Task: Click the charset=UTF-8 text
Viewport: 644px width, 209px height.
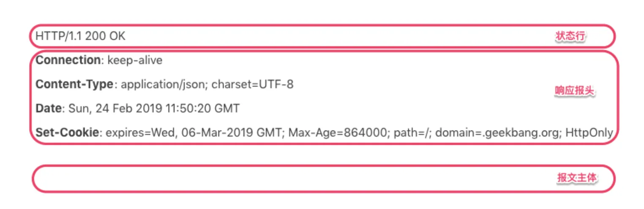Action: pyautogui.click(x=252, y=84)
